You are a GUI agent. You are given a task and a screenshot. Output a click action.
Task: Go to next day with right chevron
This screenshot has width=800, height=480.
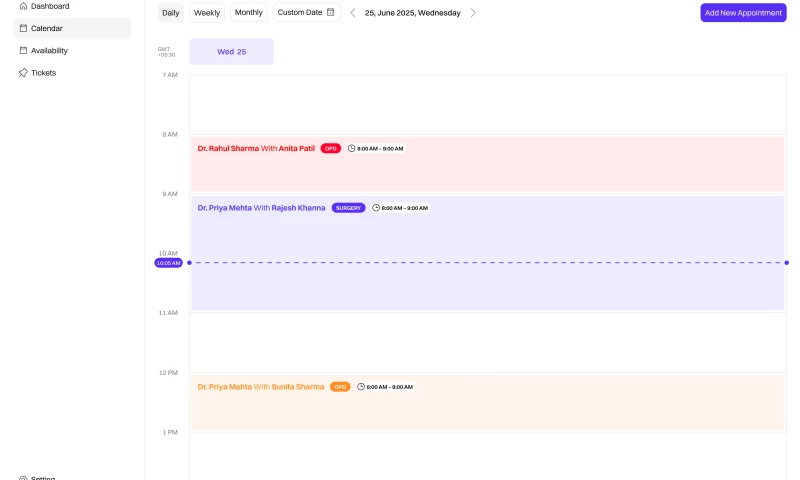(473, 13)
